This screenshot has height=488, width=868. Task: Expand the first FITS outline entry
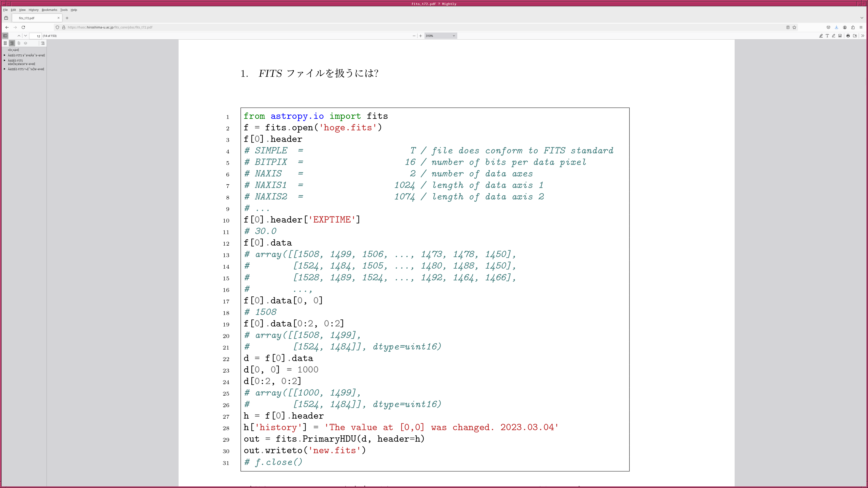tap(5, 55)
